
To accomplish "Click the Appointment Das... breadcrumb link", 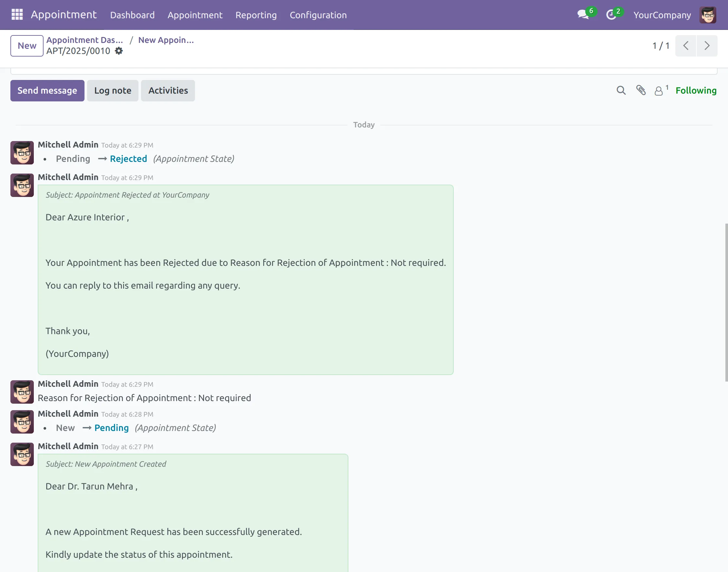I will pos(84,40).
